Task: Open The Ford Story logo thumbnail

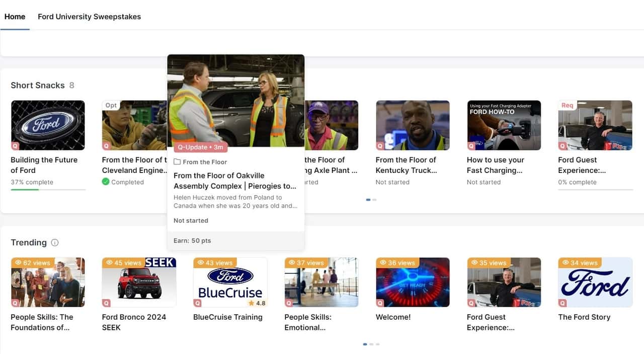Action: [595, 283]
